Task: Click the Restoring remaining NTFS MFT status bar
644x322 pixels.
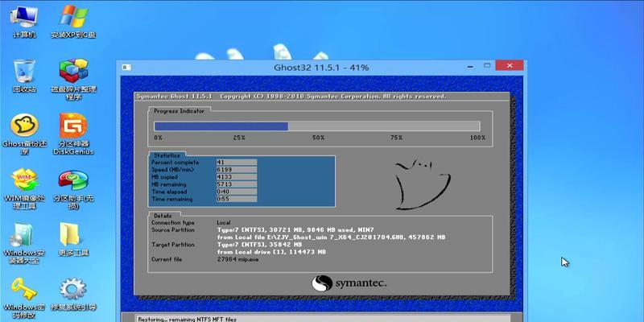Action: [x=323, y=318]
